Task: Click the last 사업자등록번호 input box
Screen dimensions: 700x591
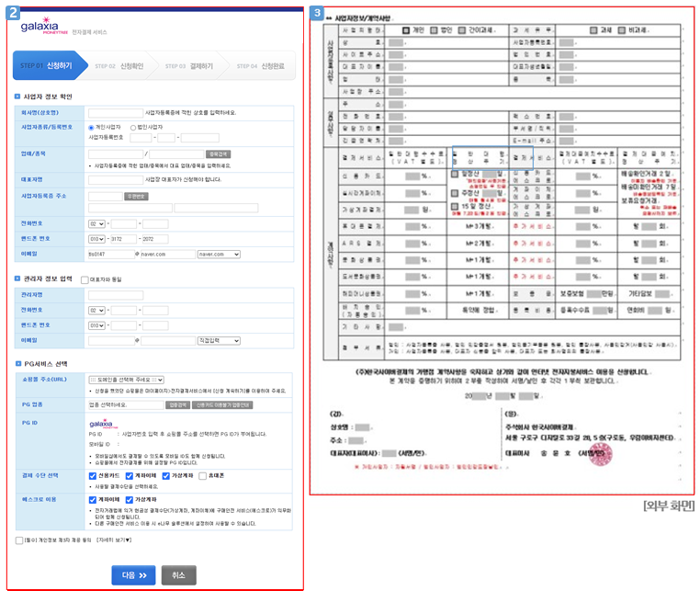Action: click(200, 138)
